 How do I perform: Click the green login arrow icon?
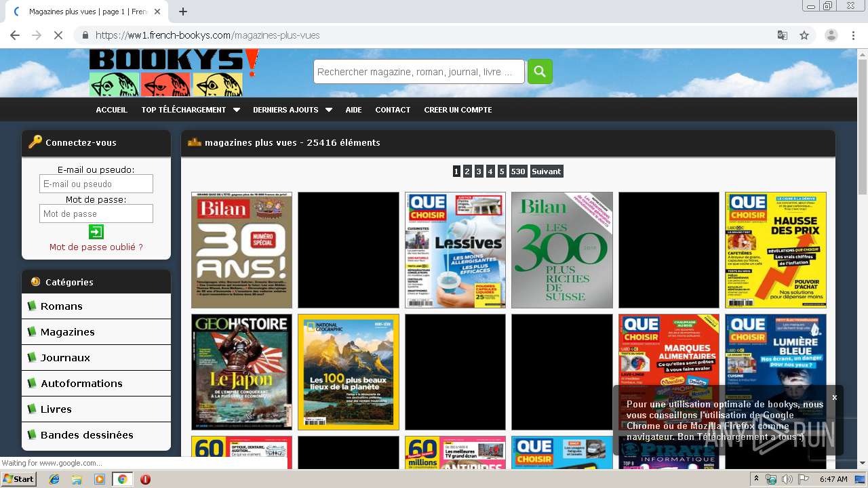click(x=96, y=232)
